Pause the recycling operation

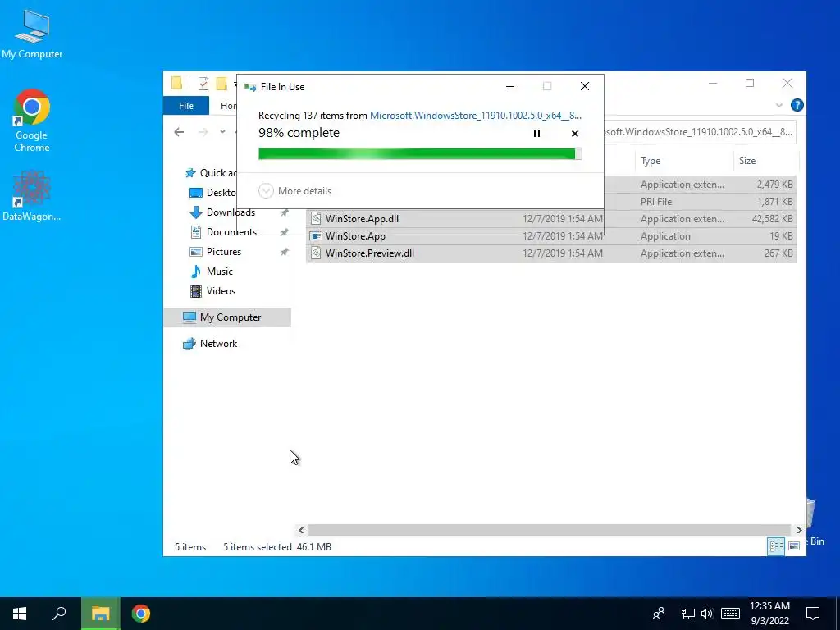point(536,134)
